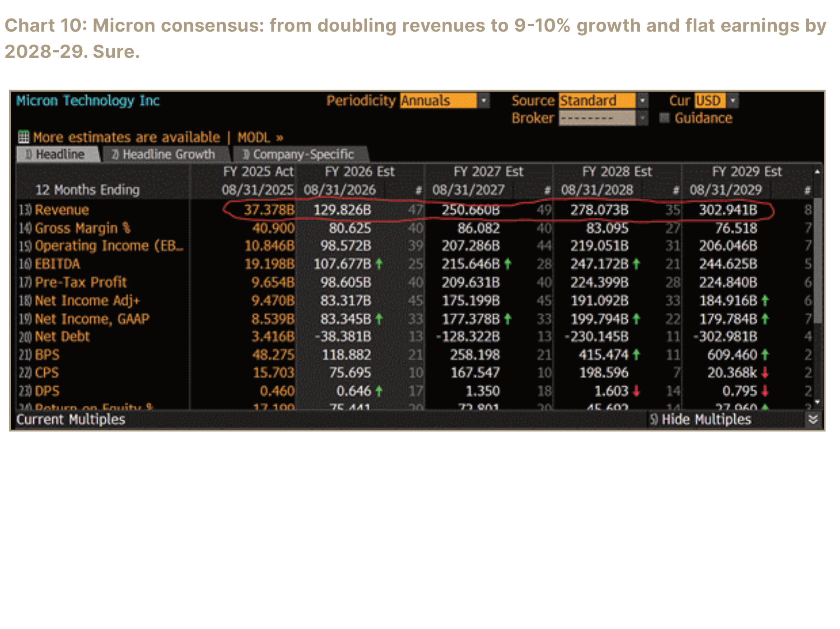The height and width of the screenshot is (629, 840).
Task: Select the BPS row label
Action: 47,355
